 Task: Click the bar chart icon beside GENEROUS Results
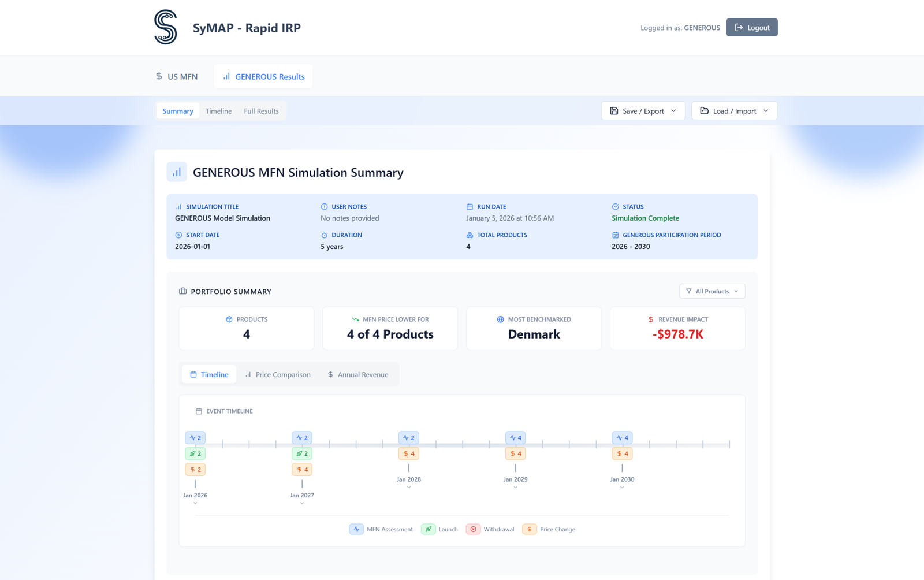[x=226, y=76]
